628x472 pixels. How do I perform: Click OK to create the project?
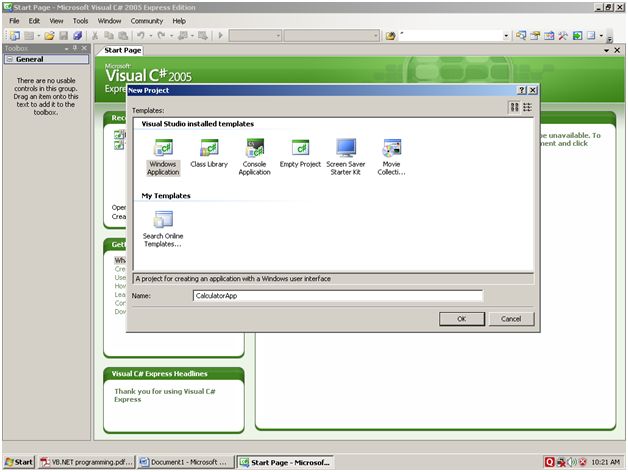click(x=462, y=319)
